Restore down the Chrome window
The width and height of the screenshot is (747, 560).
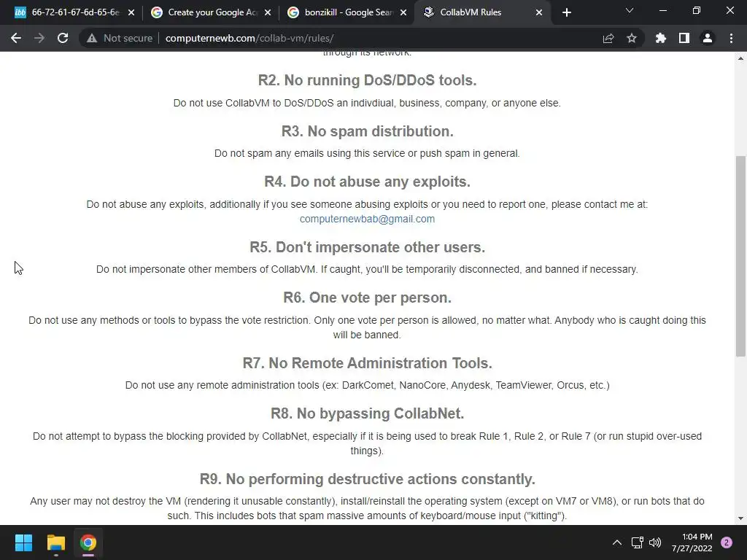coord(697,10)
